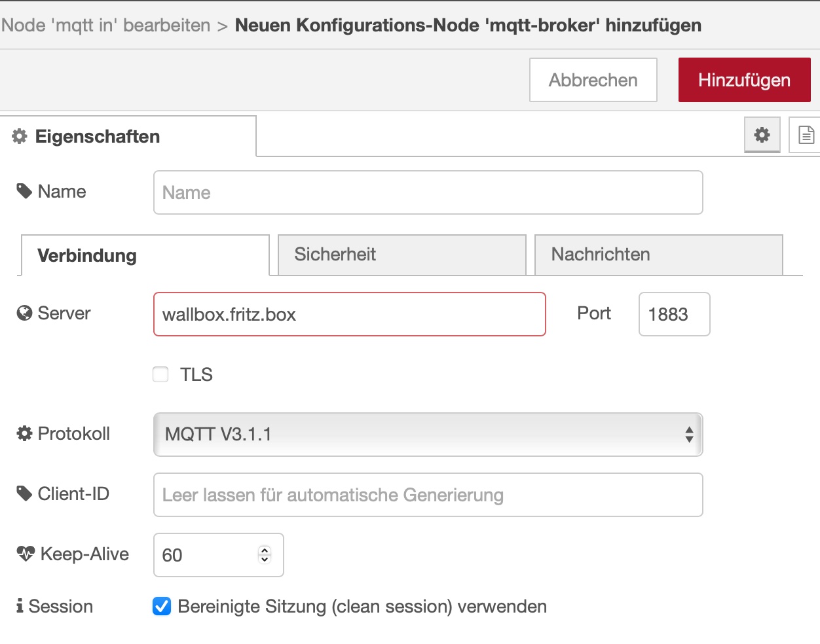This screenshot has width=820, height=644.
Task: Click the gear icon beside Protokoll
Action: [24, 433]
